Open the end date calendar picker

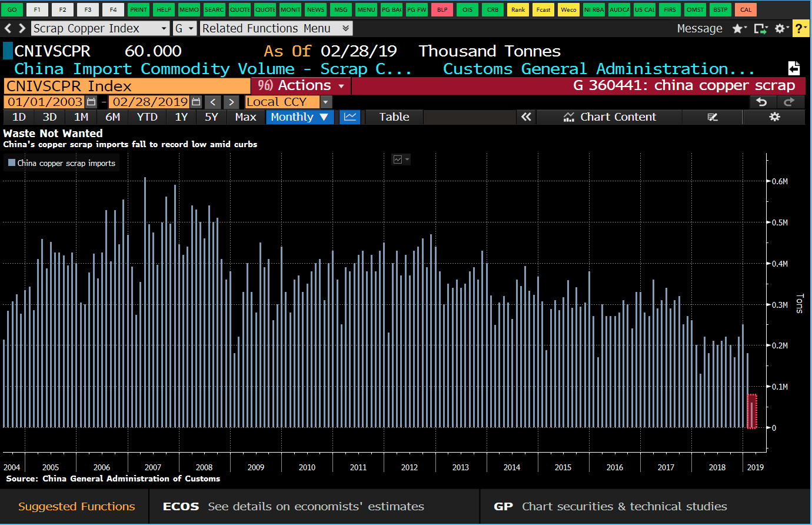point(196,102)
